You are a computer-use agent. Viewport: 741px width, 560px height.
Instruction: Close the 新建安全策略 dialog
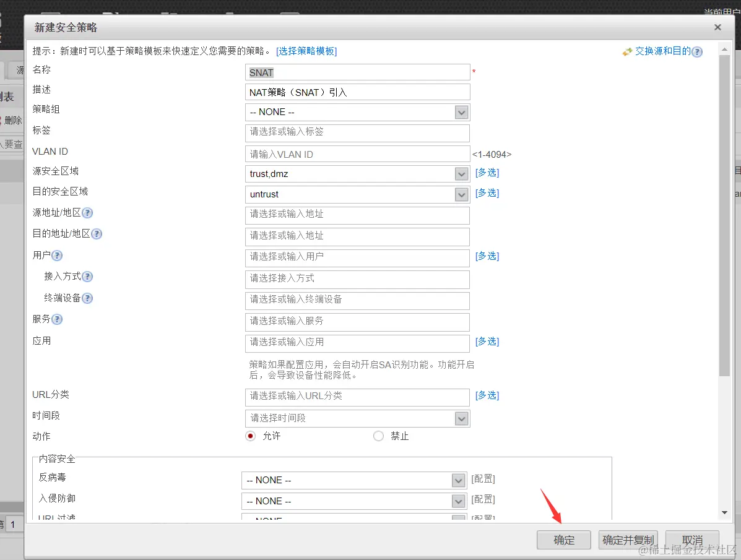click(x=717, y=27)
